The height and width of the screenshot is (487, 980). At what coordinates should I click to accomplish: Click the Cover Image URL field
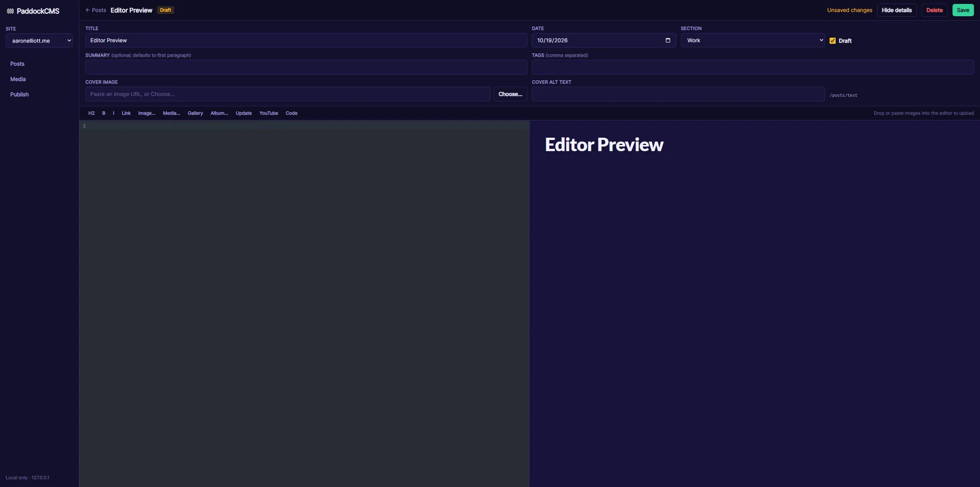coord(288,94)
